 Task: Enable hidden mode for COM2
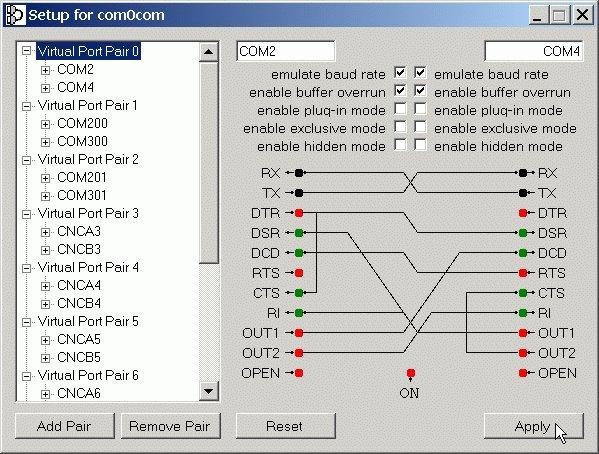pyautogui.click(x=400, y=145)
